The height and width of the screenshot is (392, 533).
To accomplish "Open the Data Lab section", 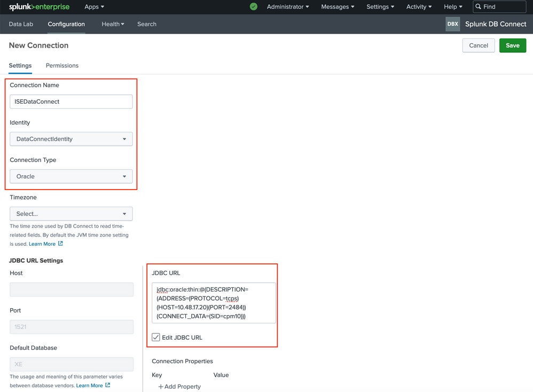I will pyautogui.click(x=21, y=24).
